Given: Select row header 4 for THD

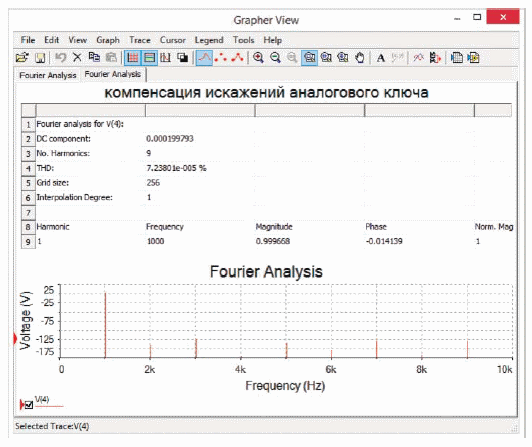Looking at the screenshot, I should (28, 168).
